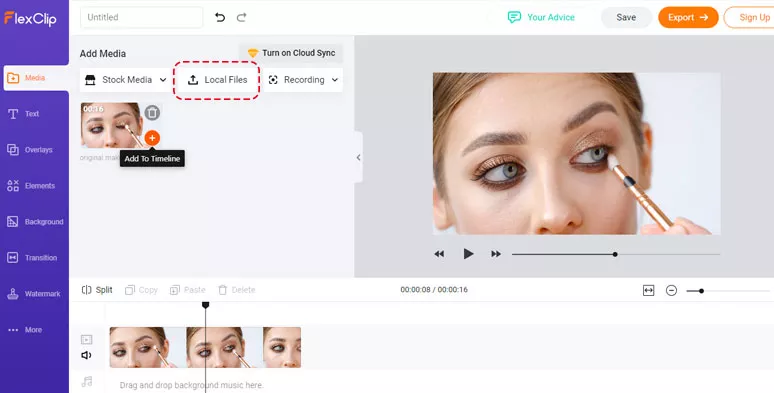Copy the selected clip
Image resolution: width=774 pixels, height=393 pixels.
coord(141,290)
